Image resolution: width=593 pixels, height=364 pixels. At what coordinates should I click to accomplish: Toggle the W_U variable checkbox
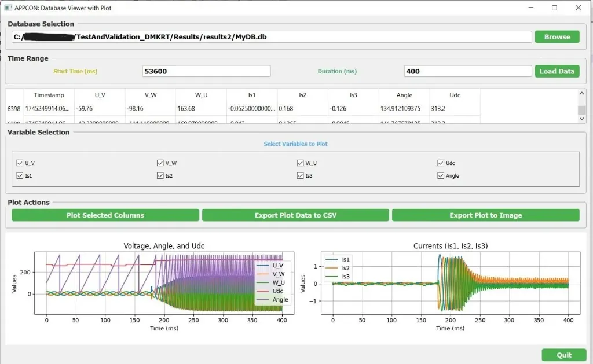click(x=301, y=163)
